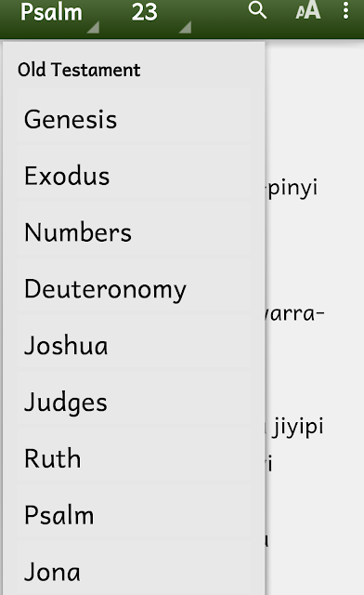Open the search magnifier icon
Viewport: 364px width, 595px height.
[x=257, y=10]
